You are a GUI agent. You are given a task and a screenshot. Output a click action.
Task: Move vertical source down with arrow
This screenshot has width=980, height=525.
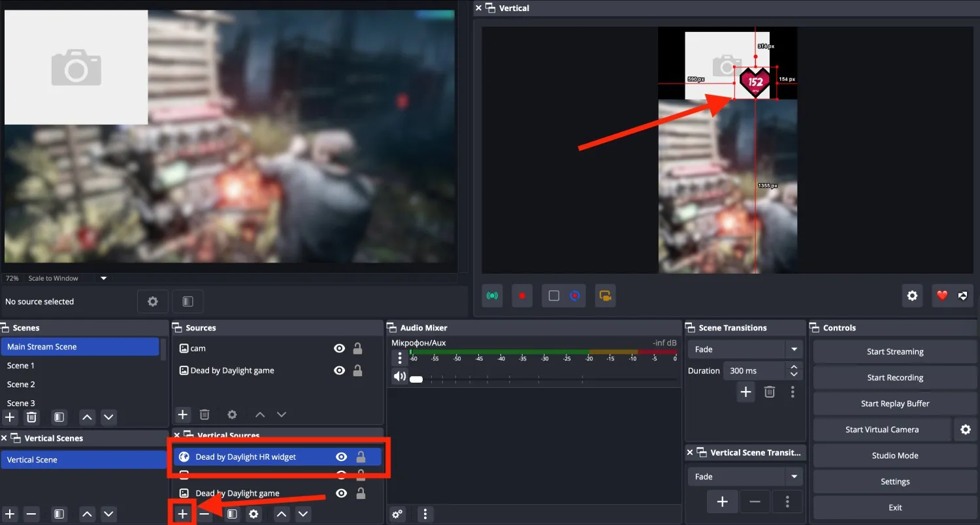[303, 515]
